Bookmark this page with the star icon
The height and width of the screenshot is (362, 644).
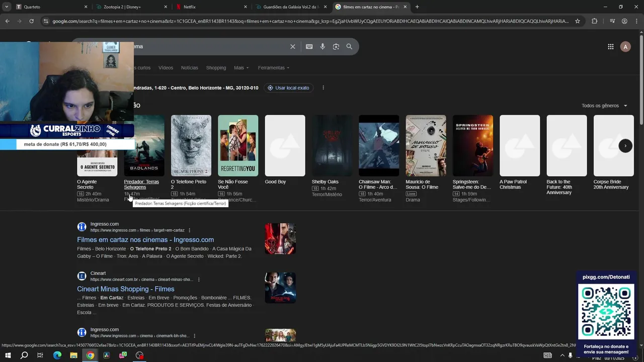click(x=578, y=21)
